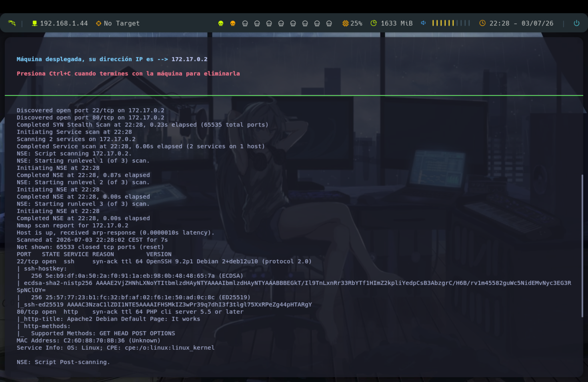Click the terminal vertical scrollbar
This screenshot has width=588, height=382.
point(582,246)
